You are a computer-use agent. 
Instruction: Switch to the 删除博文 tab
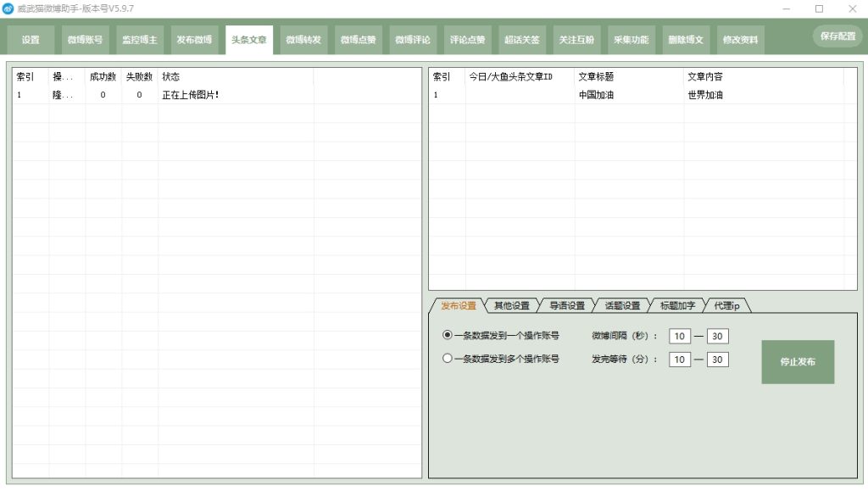click(686, 40)
